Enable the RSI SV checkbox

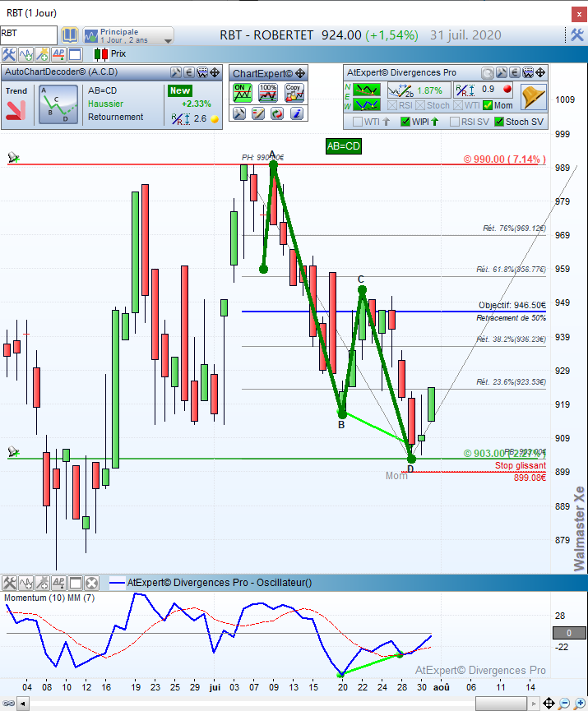point(455,122)
